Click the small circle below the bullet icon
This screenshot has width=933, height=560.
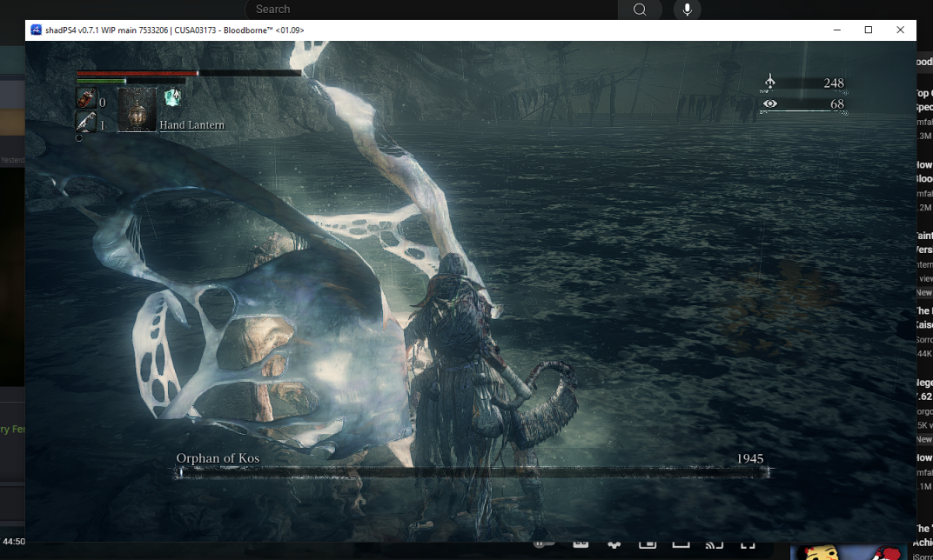79,138
